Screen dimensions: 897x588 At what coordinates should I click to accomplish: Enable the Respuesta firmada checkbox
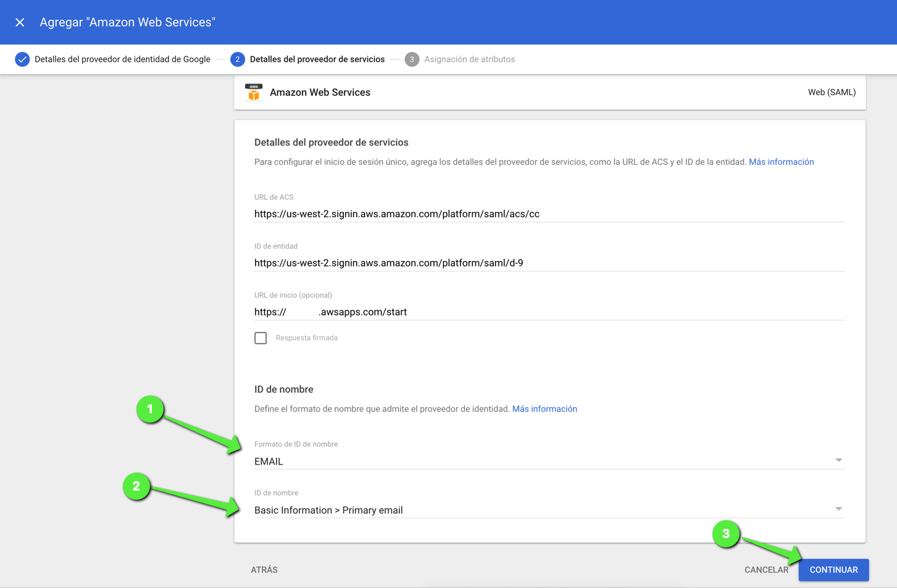pos(261,338)
